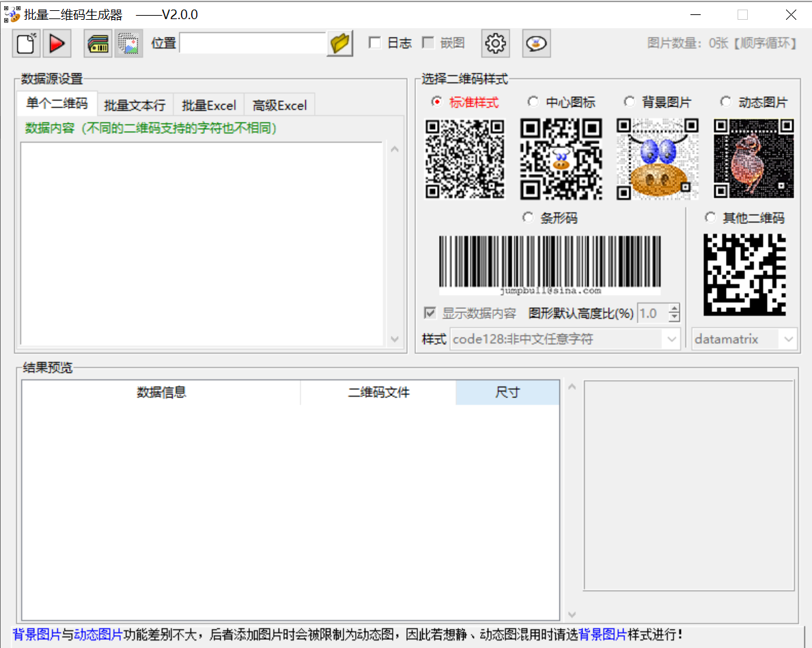Click the barcode tags toolbar icon

tap(97, 43)
